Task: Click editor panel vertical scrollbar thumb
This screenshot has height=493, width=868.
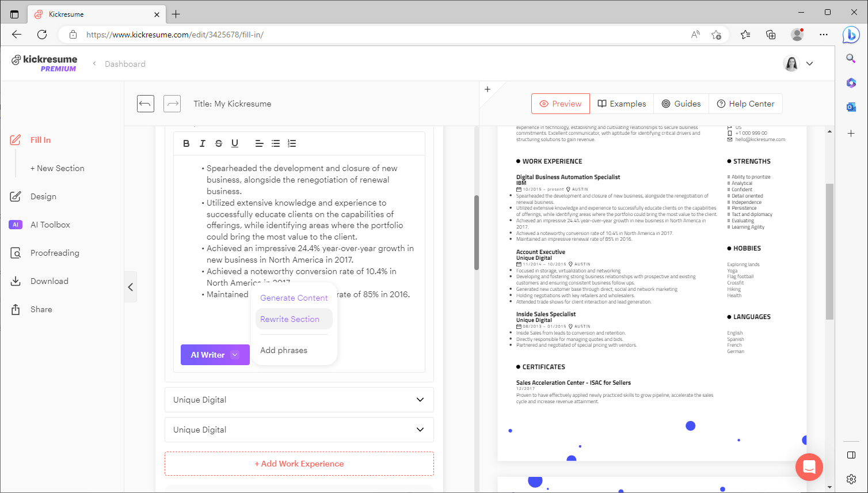Action: coord(477,233)
